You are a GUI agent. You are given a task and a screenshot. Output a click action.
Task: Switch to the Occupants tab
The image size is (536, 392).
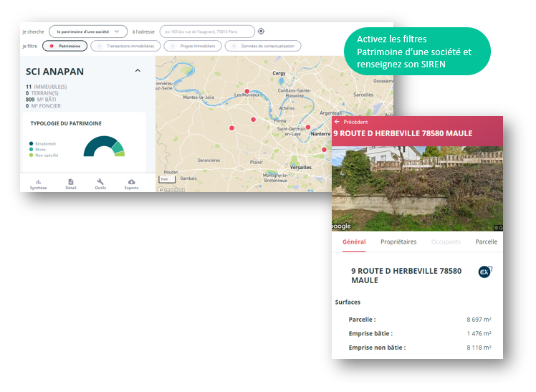point(446,242)
